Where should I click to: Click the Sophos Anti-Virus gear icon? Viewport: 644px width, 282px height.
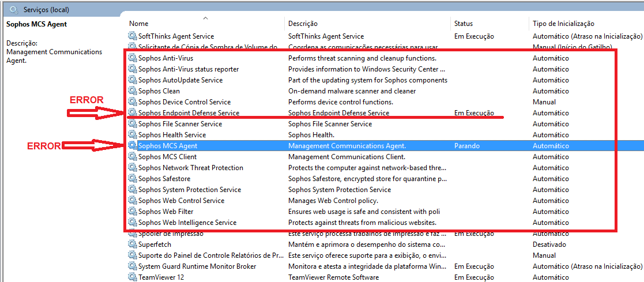[x=132, y=58]
